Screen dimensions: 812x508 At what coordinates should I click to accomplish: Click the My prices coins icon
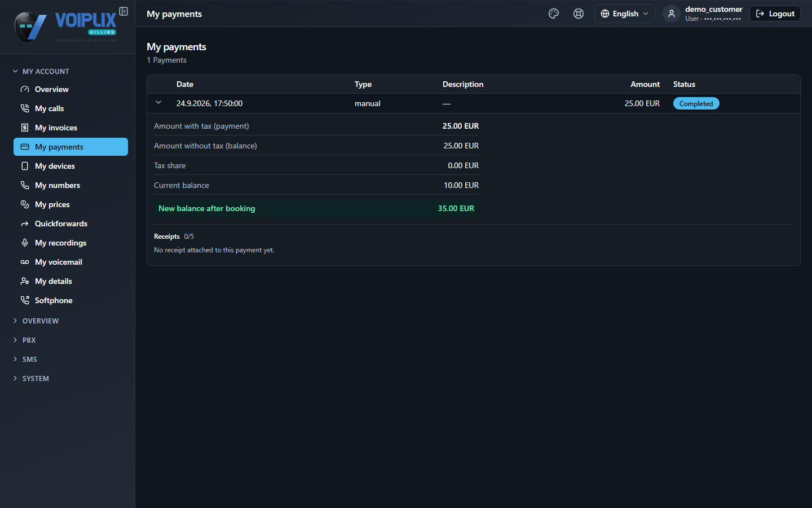point(25,204)
